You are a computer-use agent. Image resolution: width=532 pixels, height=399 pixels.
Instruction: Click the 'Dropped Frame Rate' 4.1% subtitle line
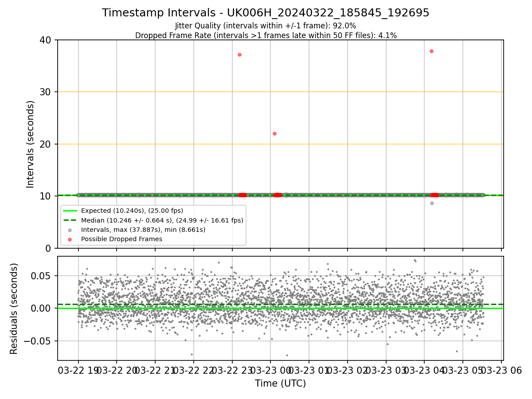coord(266,35)
